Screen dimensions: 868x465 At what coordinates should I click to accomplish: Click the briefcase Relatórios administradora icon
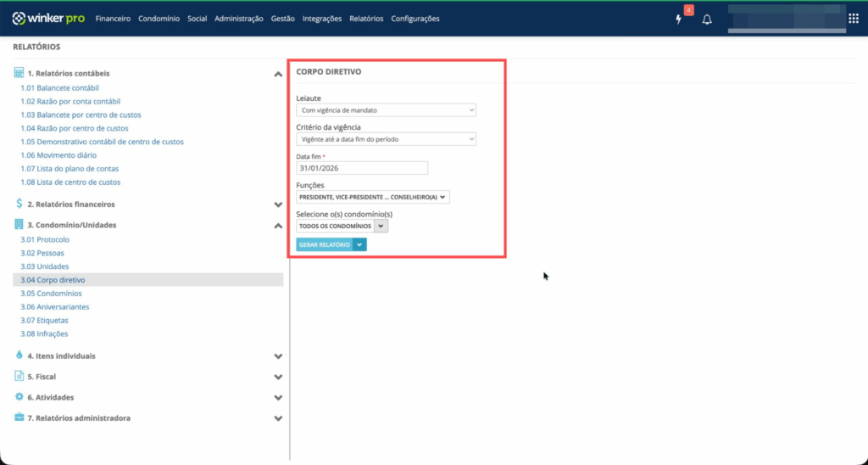19,417
